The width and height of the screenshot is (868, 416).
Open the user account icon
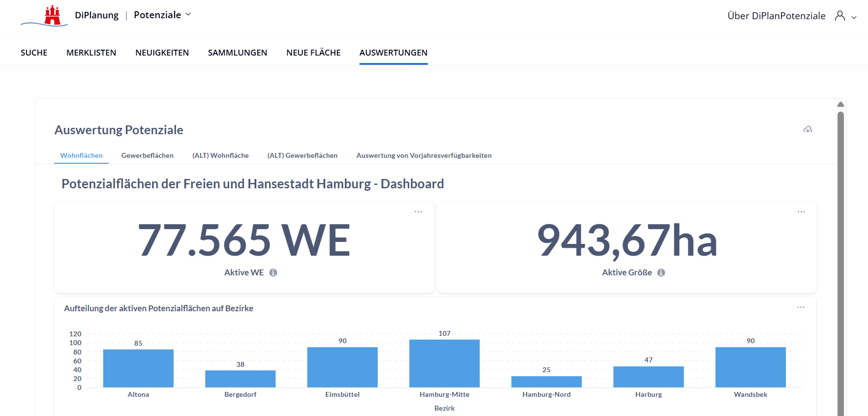(840, 16)
